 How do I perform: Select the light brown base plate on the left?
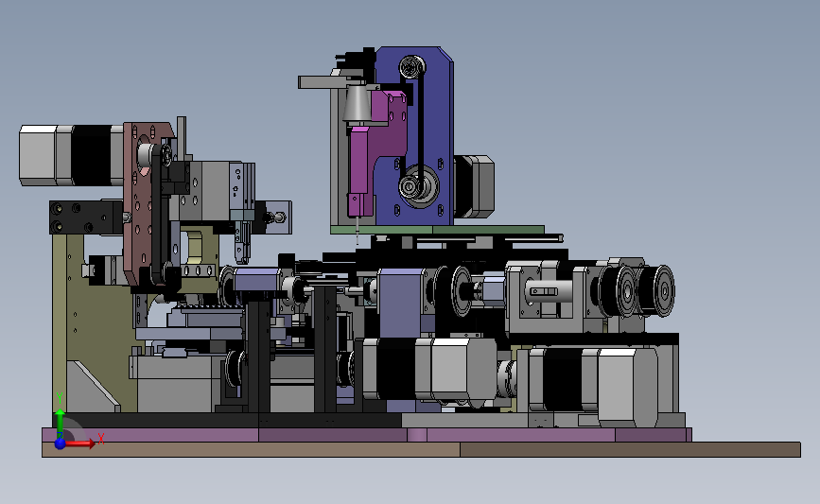click(x=251, y=449)
